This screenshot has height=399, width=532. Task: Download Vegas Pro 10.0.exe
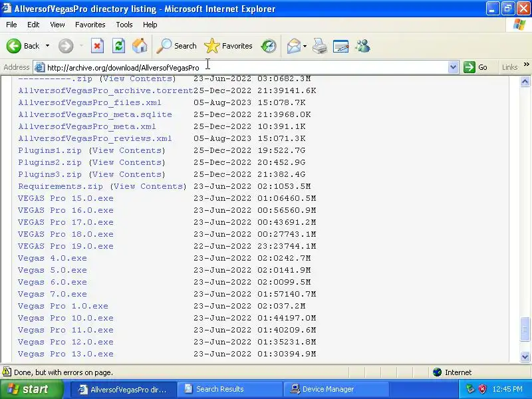coord(66,318)
